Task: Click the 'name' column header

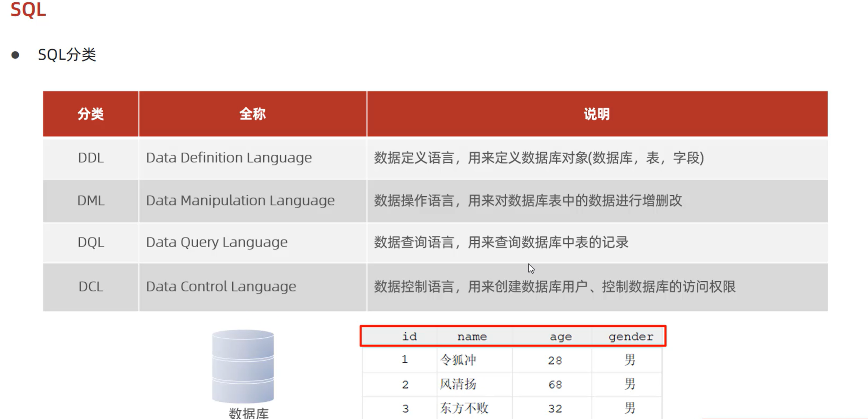Action: 472,336
